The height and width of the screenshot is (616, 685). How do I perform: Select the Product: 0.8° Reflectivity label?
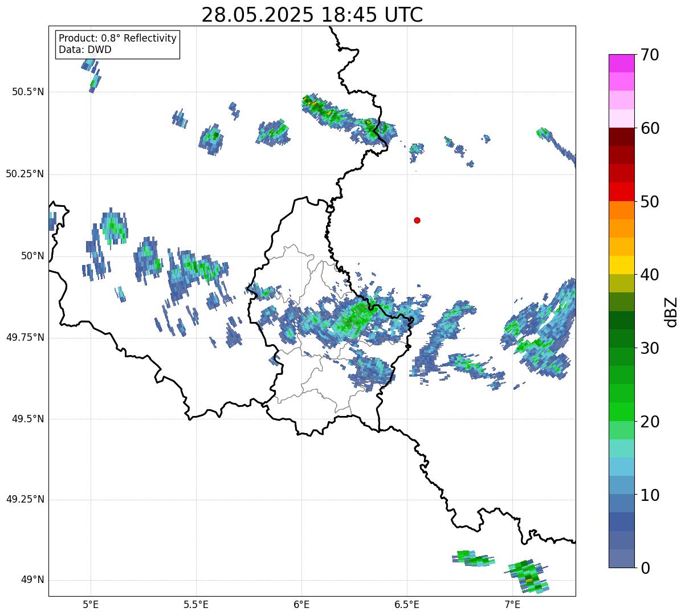[118, 38]
